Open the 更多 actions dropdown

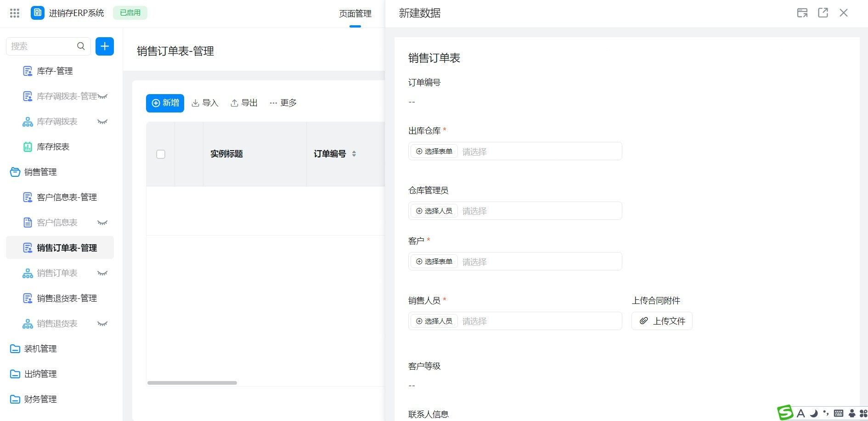coord(283,103)
